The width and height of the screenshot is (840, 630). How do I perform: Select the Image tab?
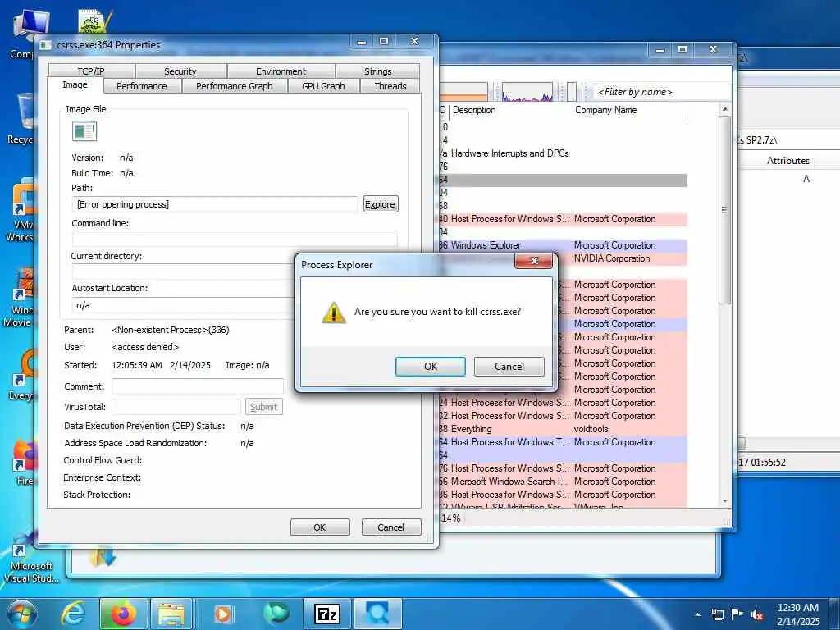75,84
